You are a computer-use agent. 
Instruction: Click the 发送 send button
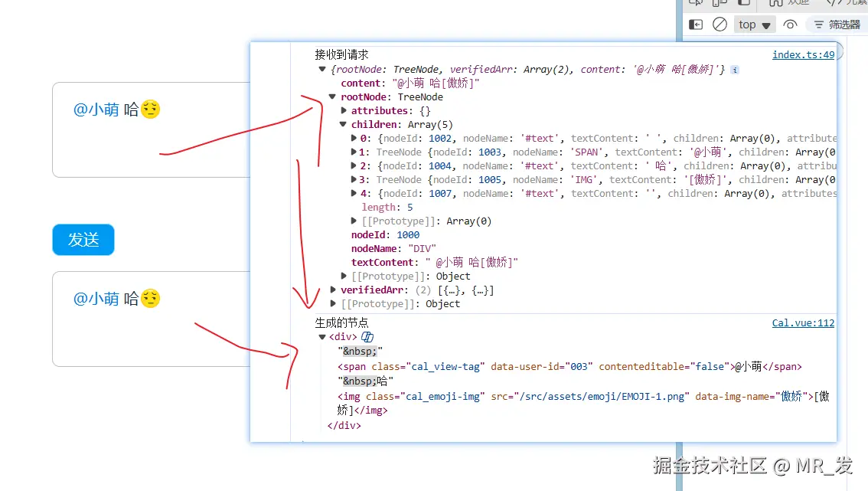pos(83,240)
